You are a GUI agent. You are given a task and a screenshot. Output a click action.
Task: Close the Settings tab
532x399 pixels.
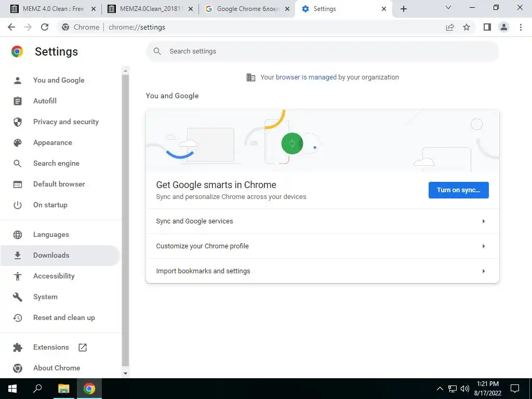[384, 9]
